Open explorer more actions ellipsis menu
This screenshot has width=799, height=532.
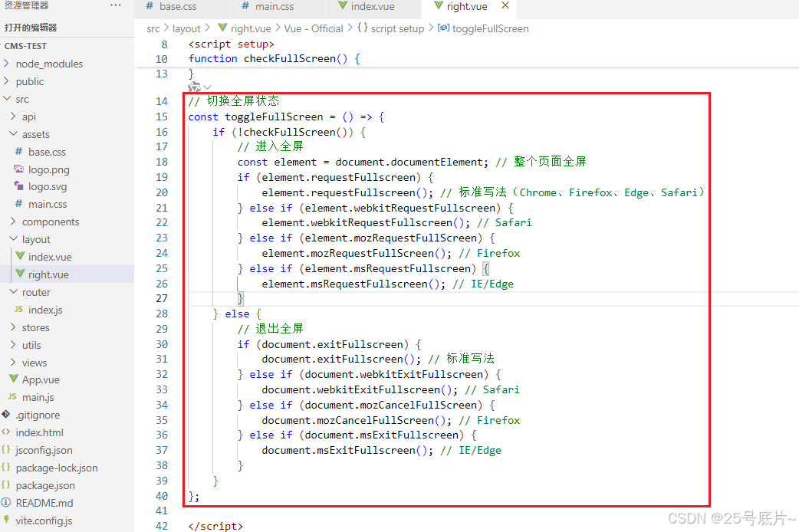(x=116, y=5)
